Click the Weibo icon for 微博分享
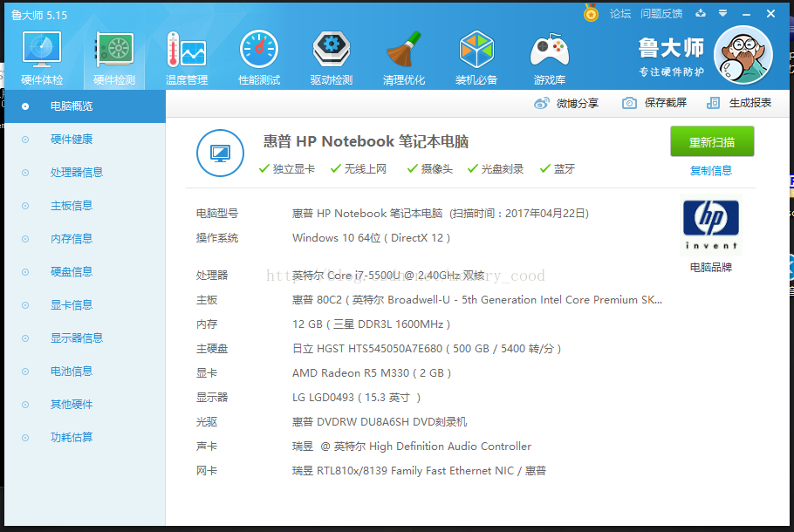This screenshot has width=794, height=532. 541,103
